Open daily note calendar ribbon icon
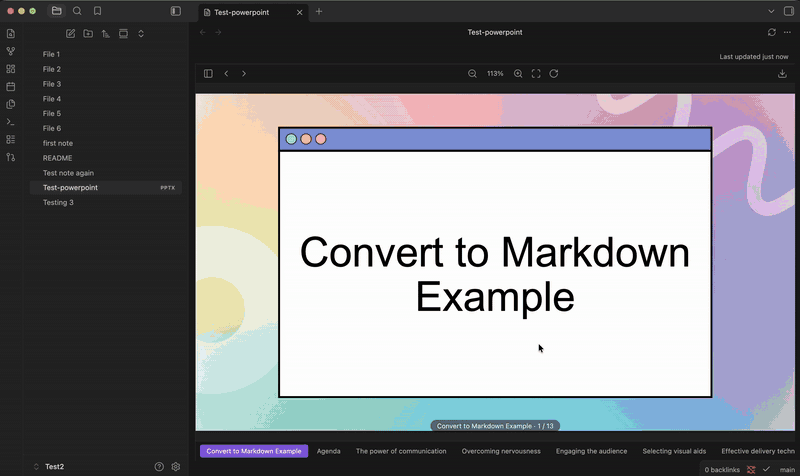Viewport: 800px width, 476px height. click(x=11, y=87)
